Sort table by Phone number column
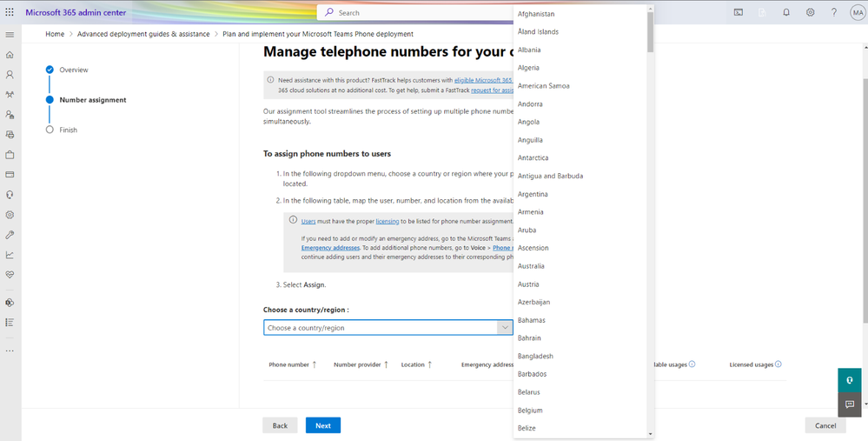868x441 pixels. click(x=292, y=364)
